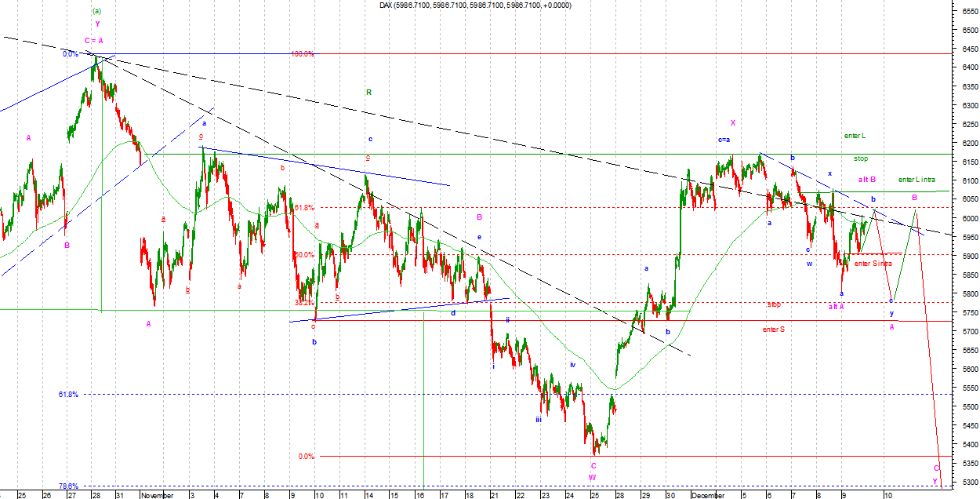
Task: Select the red 'enter S intra' label
Action: (x=873, y=264)
